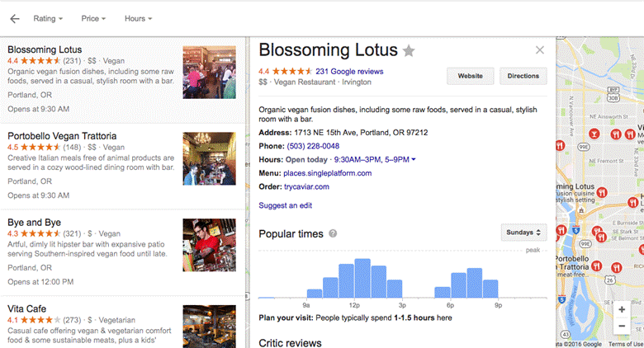Image resolution: width=644 pixels, height=348 pixels.
Task: Click the Suggest an edit link
Action: point(285,205)
